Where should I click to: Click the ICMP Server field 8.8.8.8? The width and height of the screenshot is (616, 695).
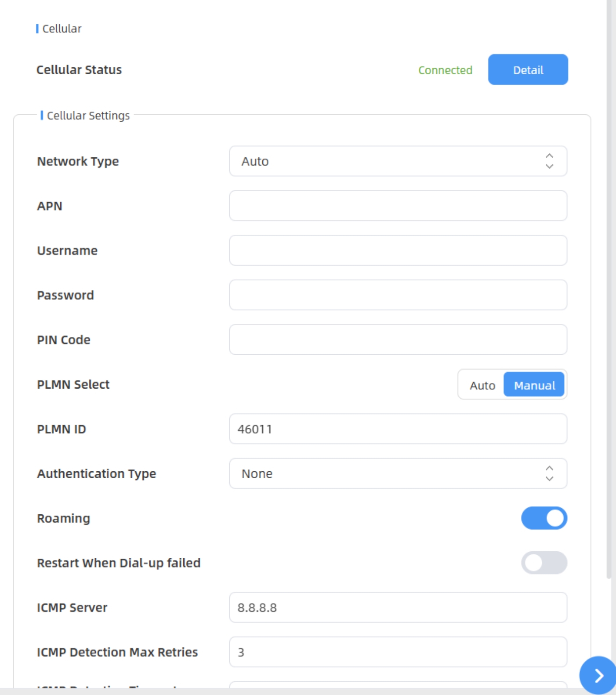tap(398, 608)
